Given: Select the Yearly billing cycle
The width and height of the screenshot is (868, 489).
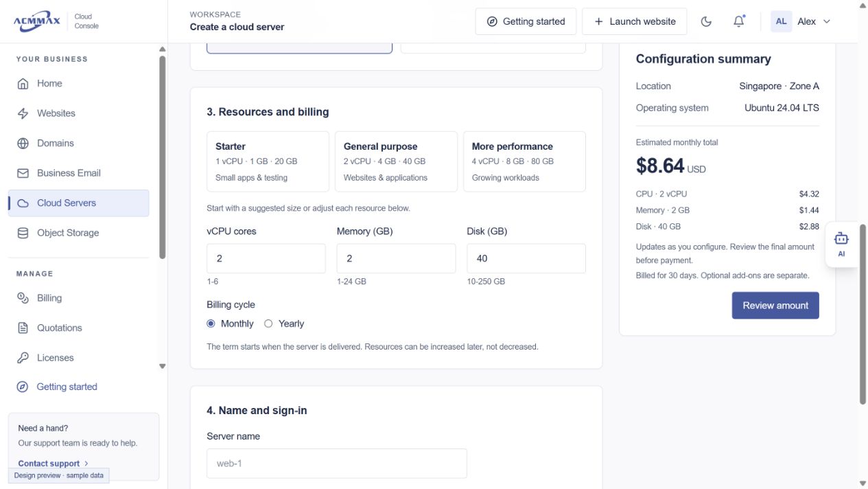Looking at the screenshot, I should (284, 323).
